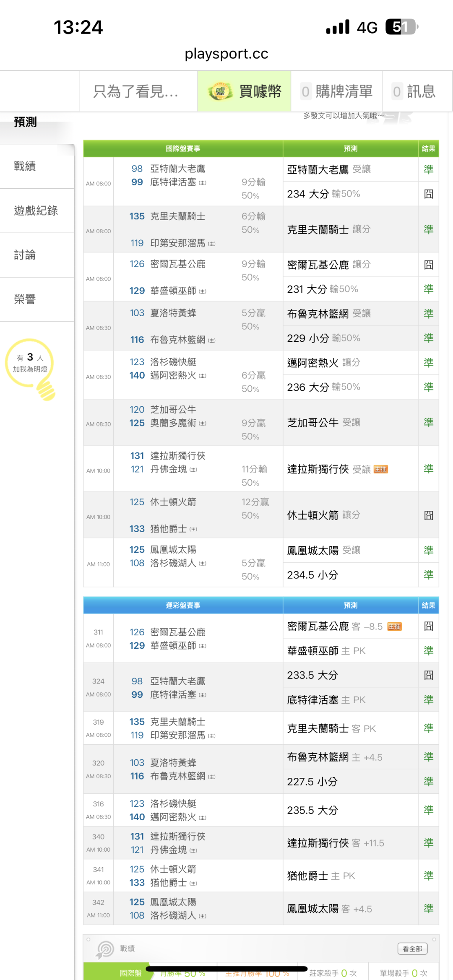Open the 購牌清單 menu item
The width and height of the screenshot is (453, 980).
tap(336, 91)
